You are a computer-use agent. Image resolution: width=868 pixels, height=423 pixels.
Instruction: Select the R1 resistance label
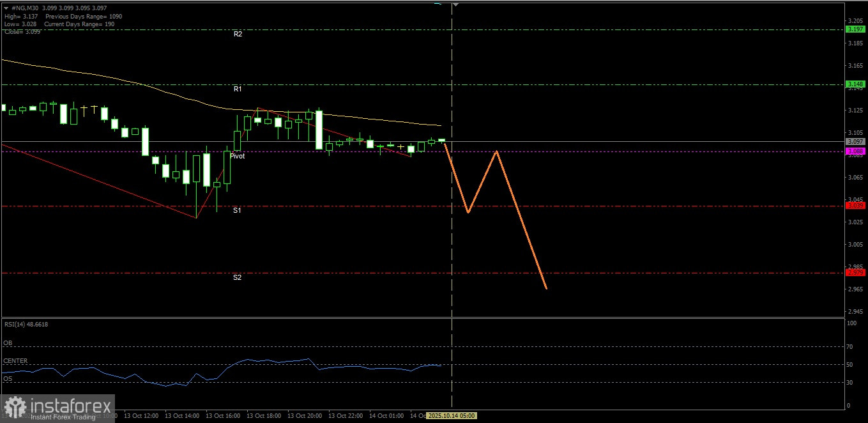[x=238, y=89]
